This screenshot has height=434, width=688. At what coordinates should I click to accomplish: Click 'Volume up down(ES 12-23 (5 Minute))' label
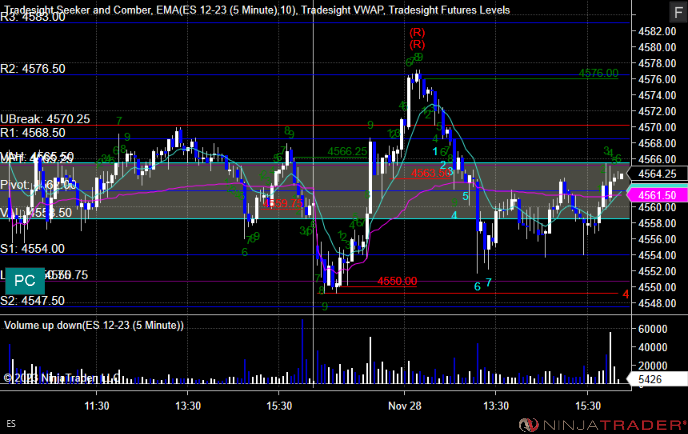94,325
